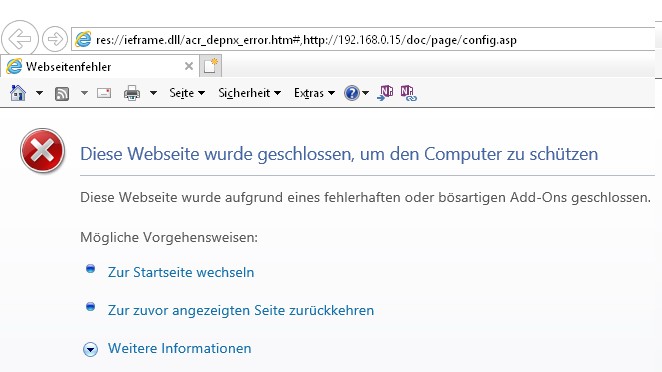Expand the dropdown arrow beside Home icon

tap(39, 93)
